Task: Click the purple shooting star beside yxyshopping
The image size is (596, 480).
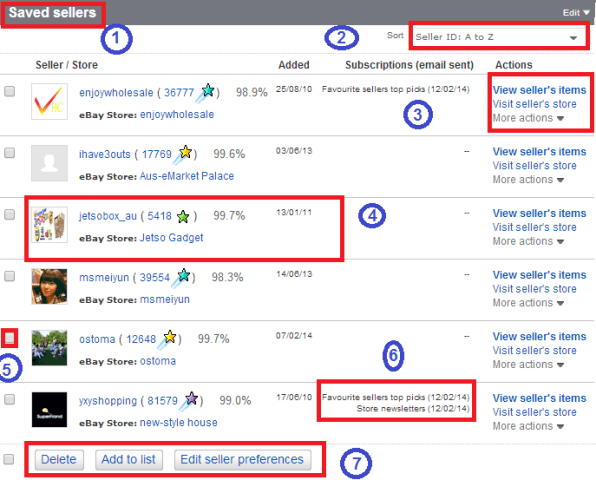Action: tap(189, 401)
